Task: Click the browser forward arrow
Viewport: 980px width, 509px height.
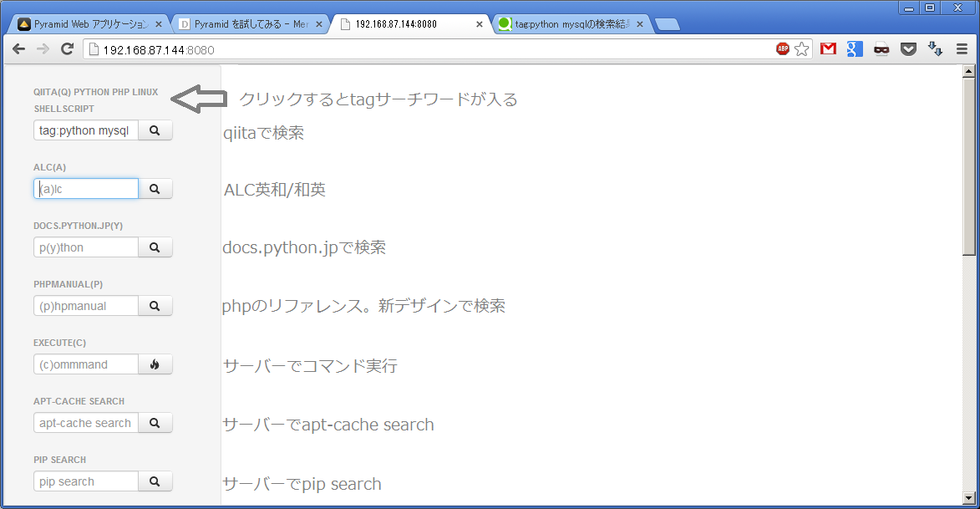Action: (43, 48)
